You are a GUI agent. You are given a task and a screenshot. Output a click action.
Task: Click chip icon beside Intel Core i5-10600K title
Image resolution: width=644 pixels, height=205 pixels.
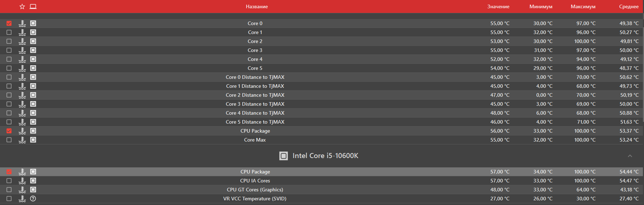284,156
